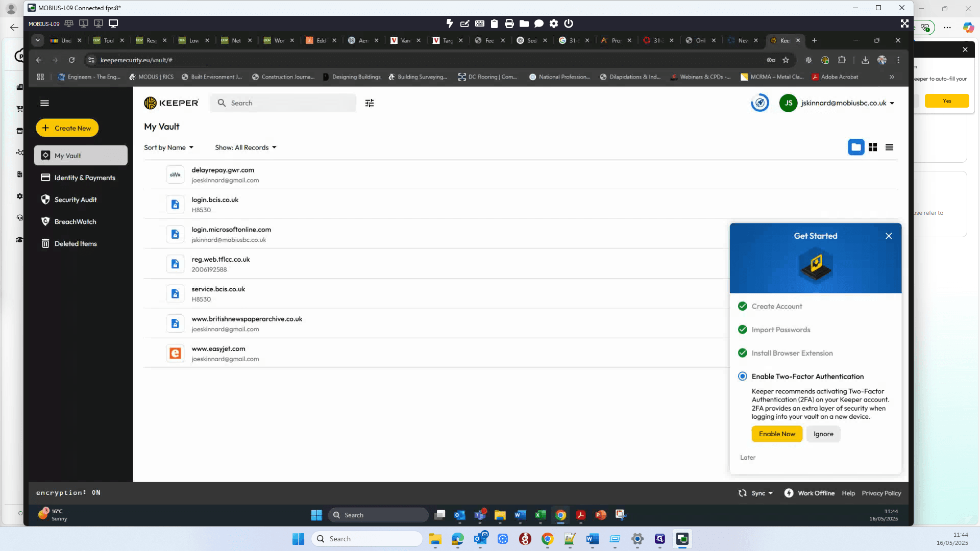Screen dimensions: 980x551
Task: Toggle remote session full screen icon
Action: [x=904, y=23]
